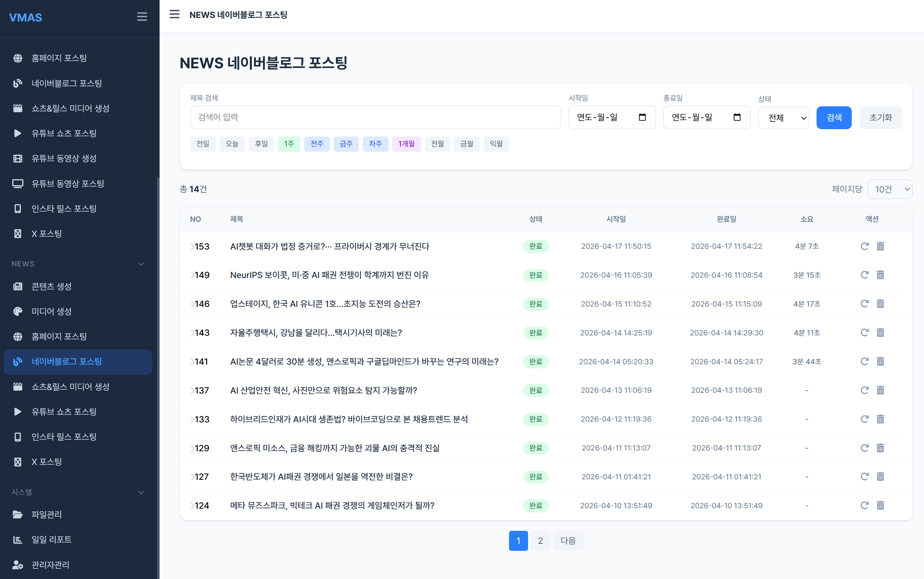Viewport: 924px width, 579px height.
Task: Click the calendar icon in 시작일 field
Action: point(642,117)
